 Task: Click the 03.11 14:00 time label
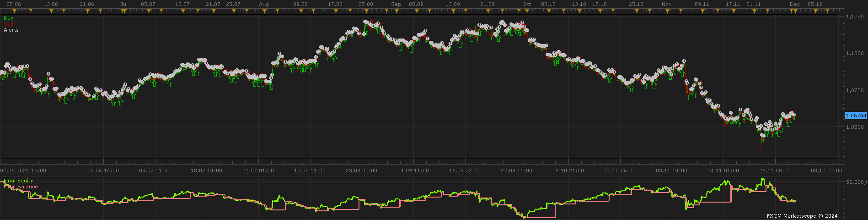[x=671, y=170]
